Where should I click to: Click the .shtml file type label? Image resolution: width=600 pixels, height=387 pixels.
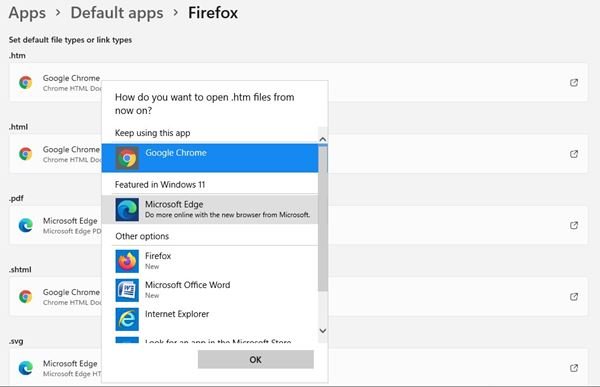pyautogui.click(x=20, y=269)
